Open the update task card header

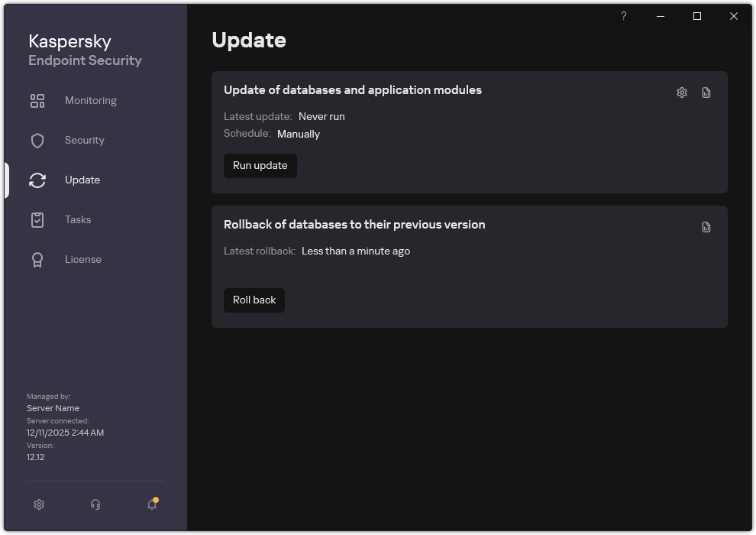tap(353, 89)
